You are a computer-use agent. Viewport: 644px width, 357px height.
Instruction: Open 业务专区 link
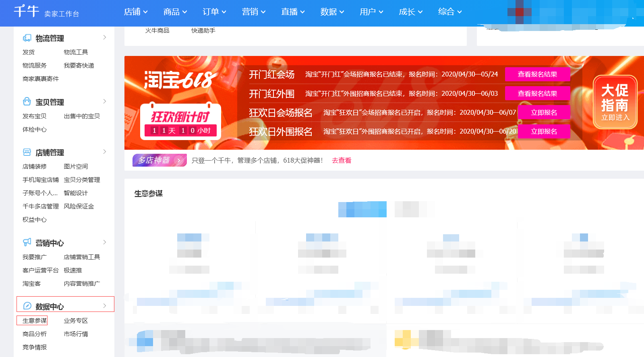pos(76,320)
